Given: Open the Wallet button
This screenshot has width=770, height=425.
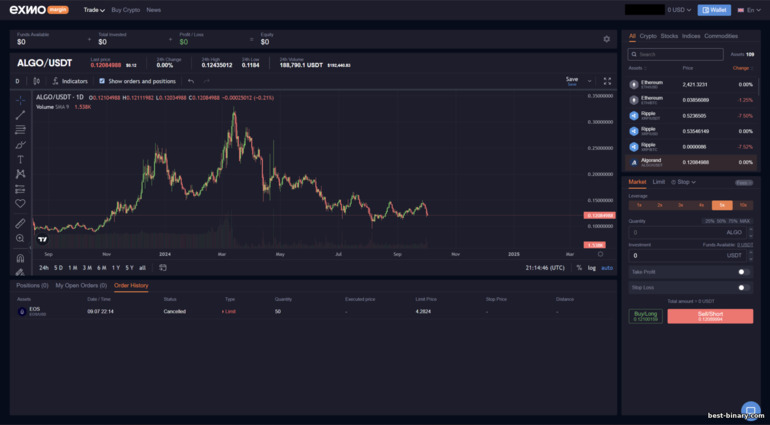Looking at the screenshot, I should click(714, 10).
